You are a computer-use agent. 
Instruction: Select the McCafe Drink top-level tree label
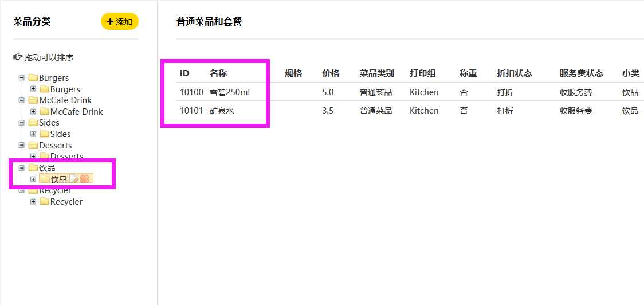[x=65, y=100]
